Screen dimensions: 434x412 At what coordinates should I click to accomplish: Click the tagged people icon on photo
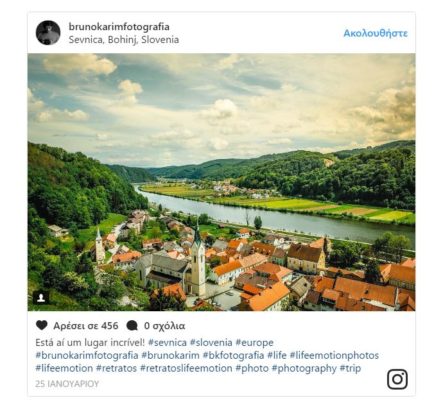[41, 298]
